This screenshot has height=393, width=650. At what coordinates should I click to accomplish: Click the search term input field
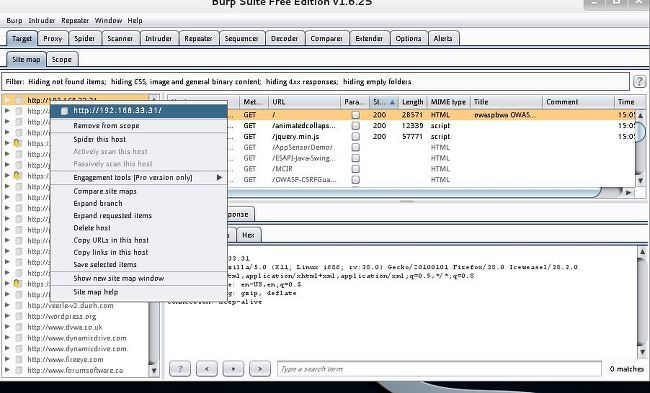tap(439, 369)
